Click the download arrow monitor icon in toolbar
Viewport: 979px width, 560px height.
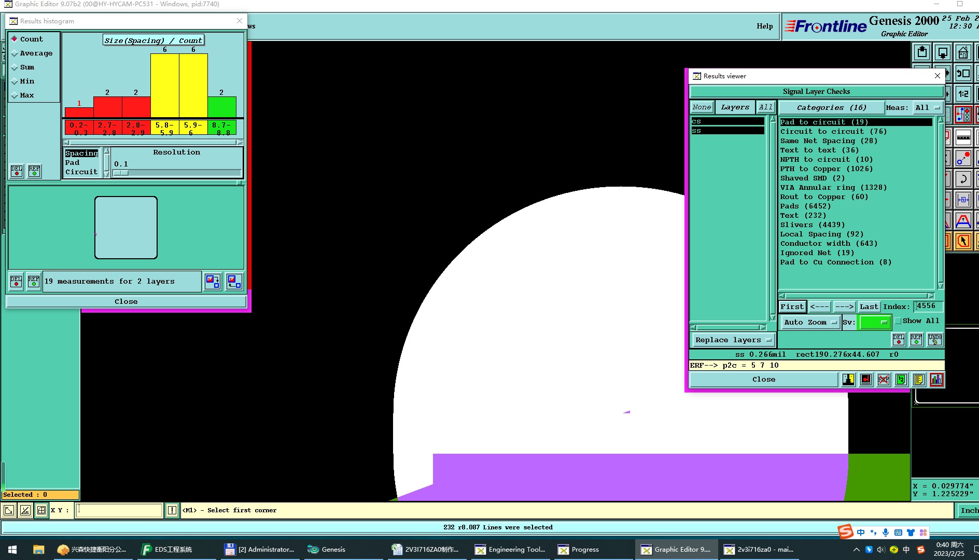[x=943, y=52]
